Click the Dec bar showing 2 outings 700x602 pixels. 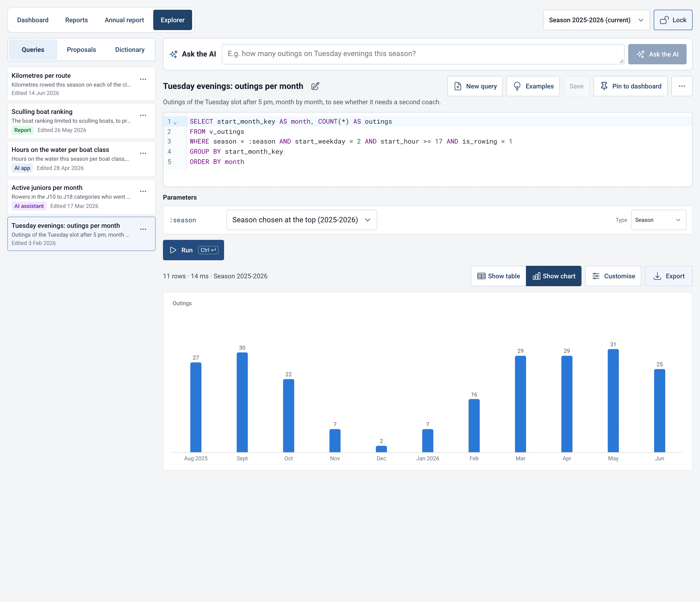(x=381, y=449)
